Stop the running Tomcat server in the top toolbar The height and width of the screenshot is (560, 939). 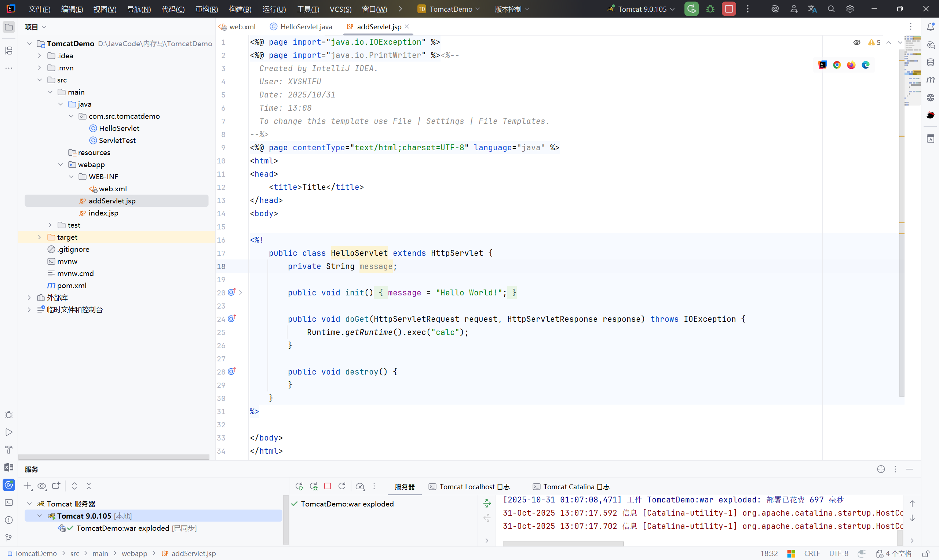(x=729, y=9)
